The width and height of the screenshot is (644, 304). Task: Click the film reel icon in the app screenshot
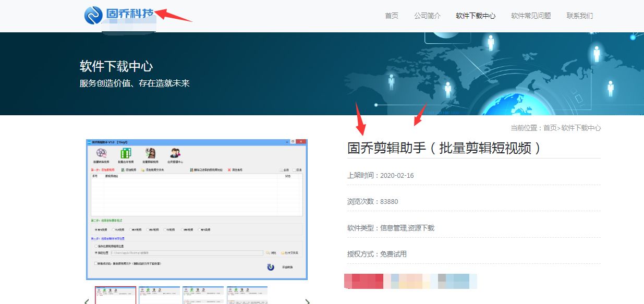pos(101,153)
